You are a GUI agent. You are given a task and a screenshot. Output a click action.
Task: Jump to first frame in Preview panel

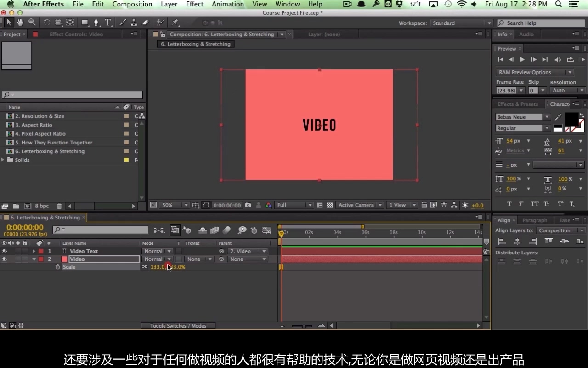[x=500, y=59]
